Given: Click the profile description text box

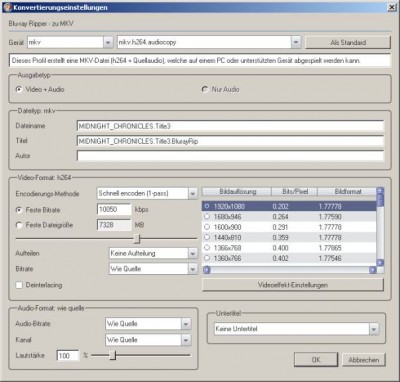Looking at the screenshot, I should pos(200,61).
